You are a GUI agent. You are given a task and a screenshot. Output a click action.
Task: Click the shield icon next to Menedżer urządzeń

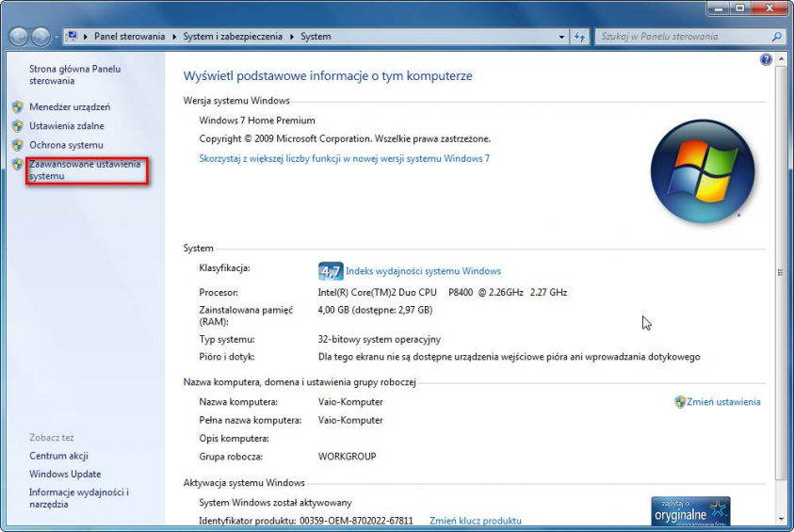(x=18, y=107)
